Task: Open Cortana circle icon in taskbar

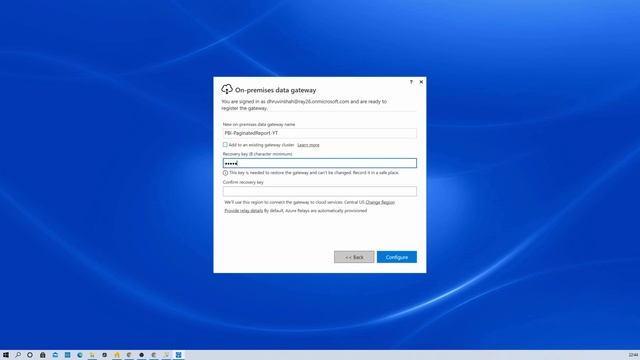Action: pos(30,355)
